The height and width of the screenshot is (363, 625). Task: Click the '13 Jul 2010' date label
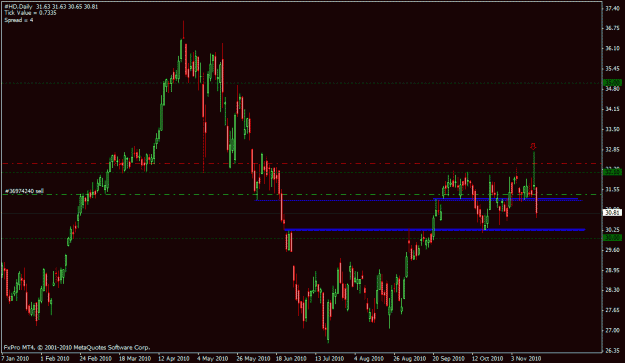(330, 358)
